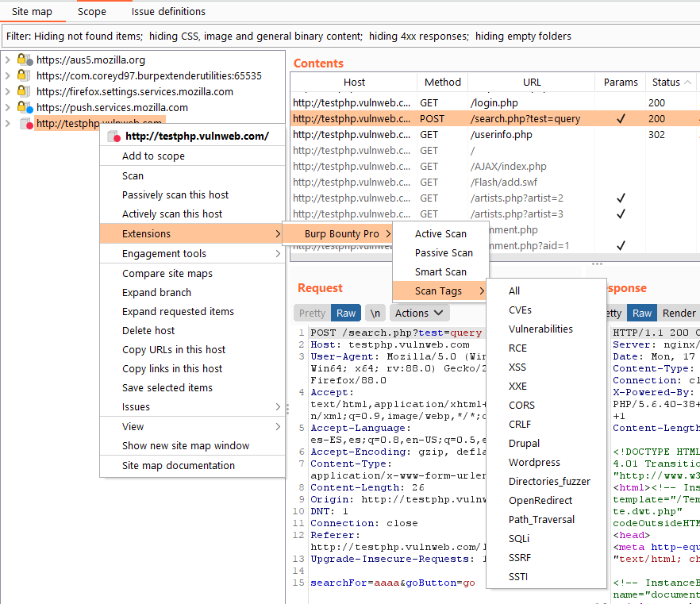
Task: Switch Response view to Raw
Action: click(642, 313)
